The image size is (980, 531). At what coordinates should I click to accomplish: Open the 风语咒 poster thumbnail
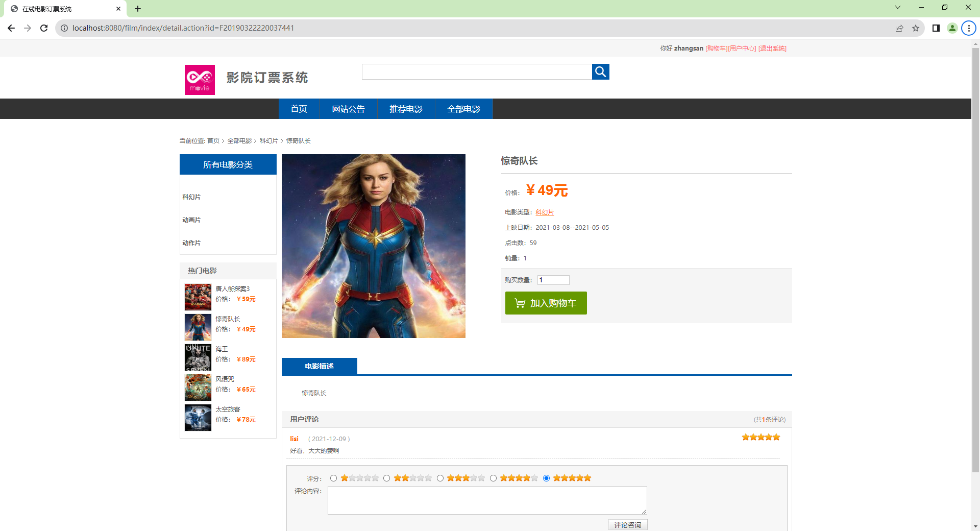pos(198,388)
